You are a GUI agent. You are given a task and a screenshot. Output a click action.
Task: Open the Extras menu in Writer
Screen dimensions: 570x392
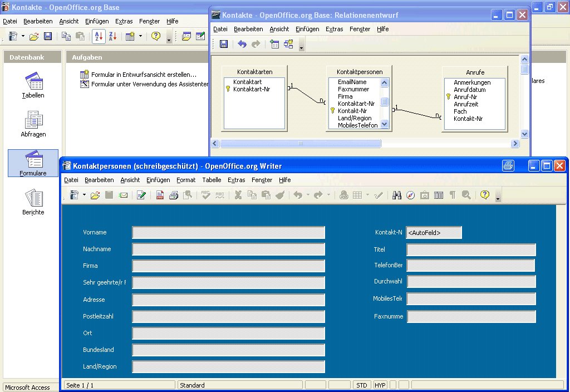pos(236,180)
